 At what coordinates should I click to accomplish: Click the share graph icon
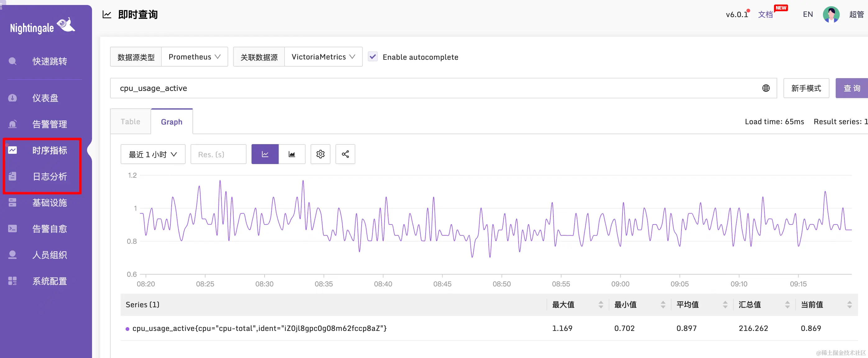tap(345, 154)
